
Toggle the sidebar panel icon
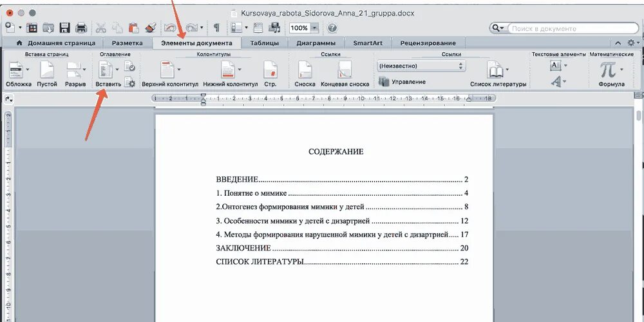point(236,28)
